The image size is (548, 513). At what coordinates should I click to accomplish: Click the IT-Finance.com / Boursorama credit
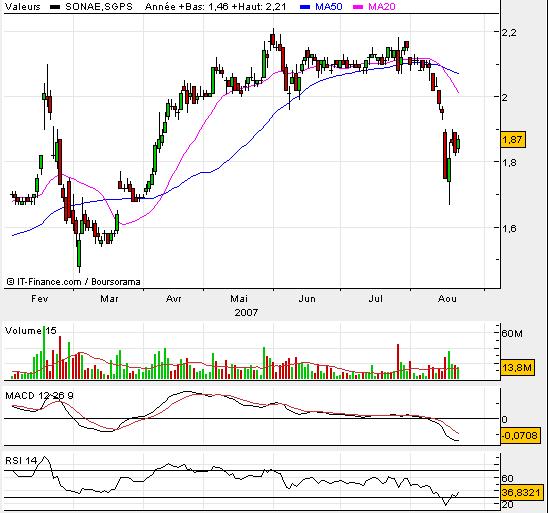[73, 282]
